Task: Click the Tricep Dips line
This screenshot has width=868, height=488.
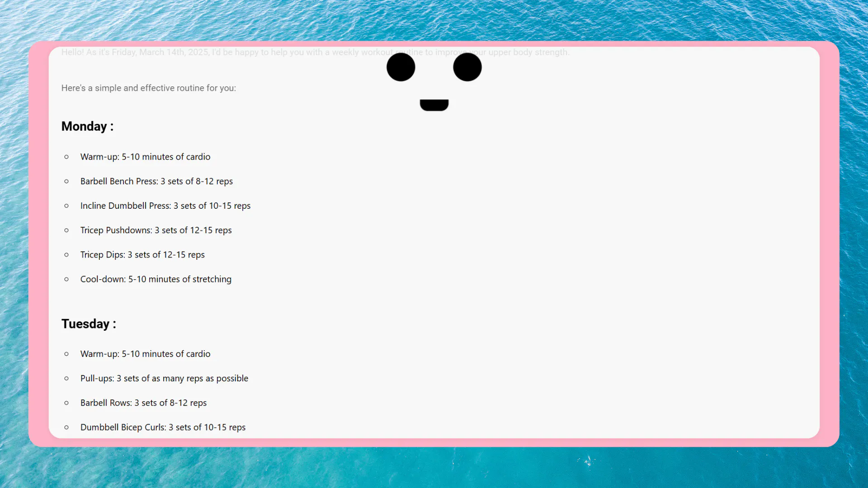Action: click(142, 255)
